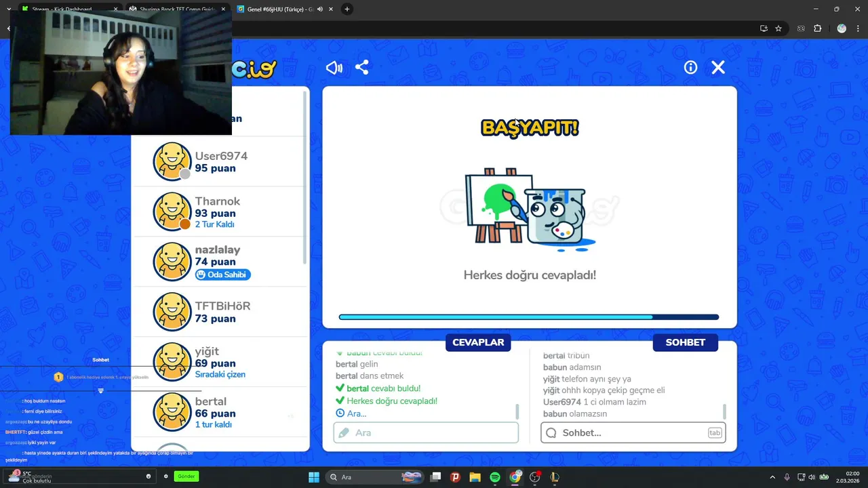Collapse overlay chat header with down arrow
This screenshot has height=488, width=868.
tap(100, 391)
